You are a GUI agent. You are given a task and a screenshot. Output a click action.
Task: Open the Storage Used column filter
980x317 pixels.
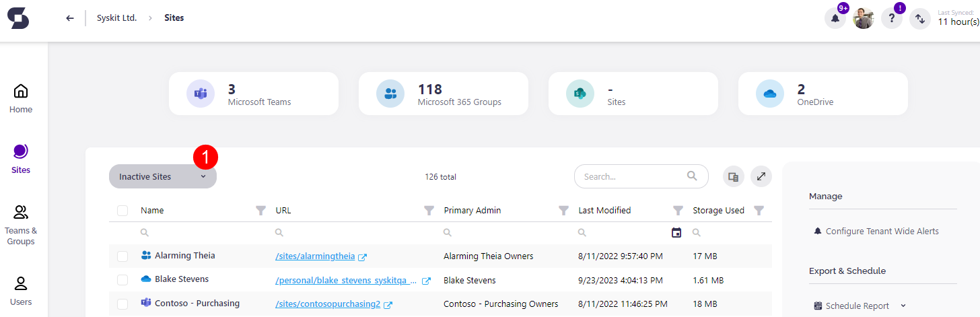(759, 211)
